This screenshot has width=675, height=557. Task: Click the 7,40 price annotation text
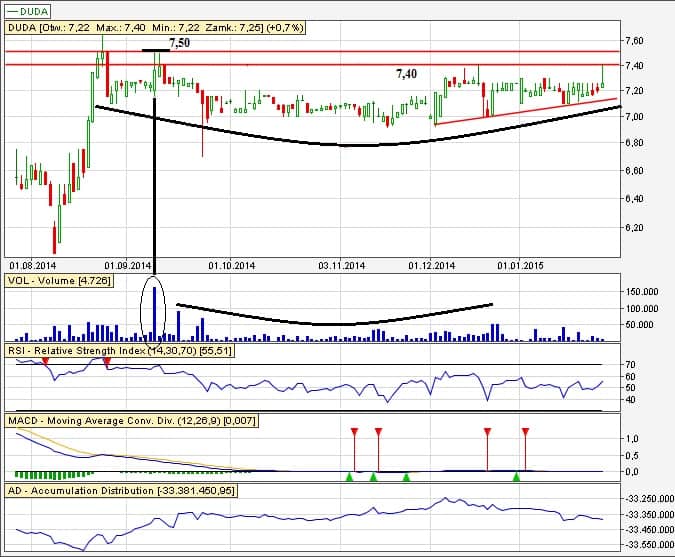tap(406, 74)
